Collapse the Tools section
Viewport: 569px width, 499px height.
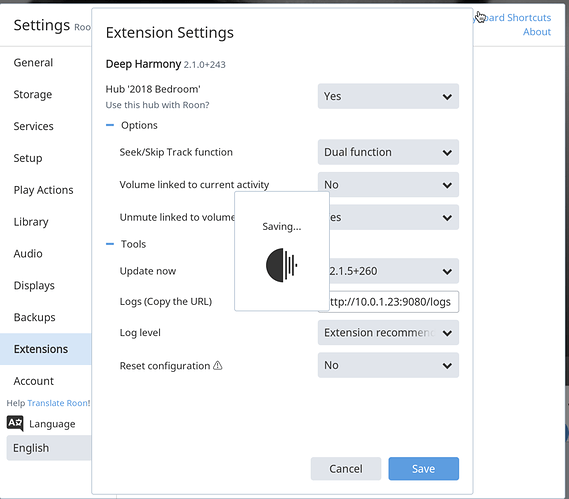(x=110, y=244)
